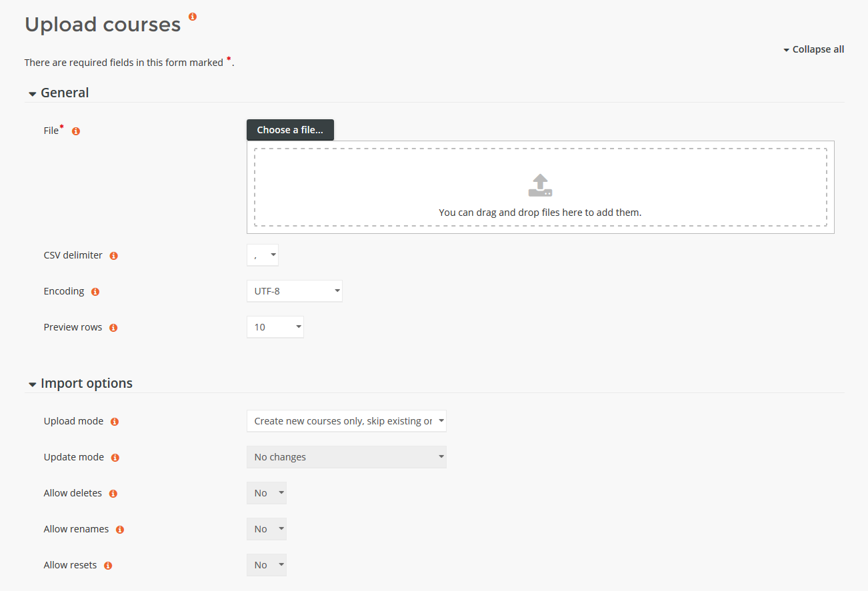868x591 pixels.
Task: Collapse the General section
Action: (64, 93)
